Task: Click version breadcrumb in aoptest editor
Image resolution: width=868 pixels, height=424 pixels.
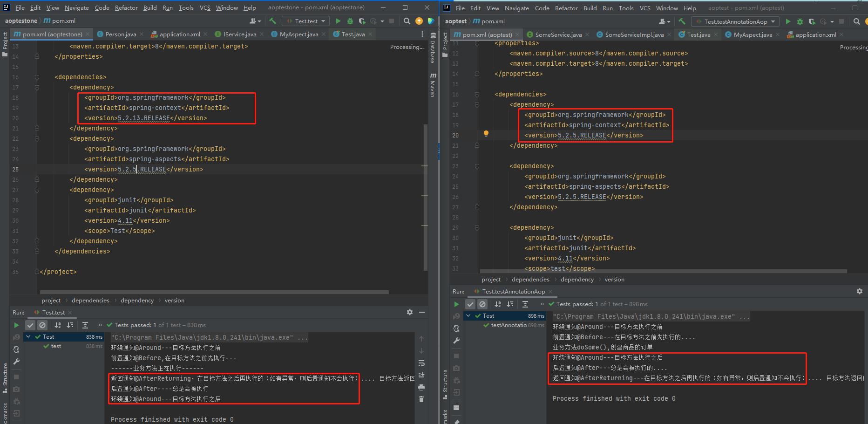Action: click(x=614, y=280)
